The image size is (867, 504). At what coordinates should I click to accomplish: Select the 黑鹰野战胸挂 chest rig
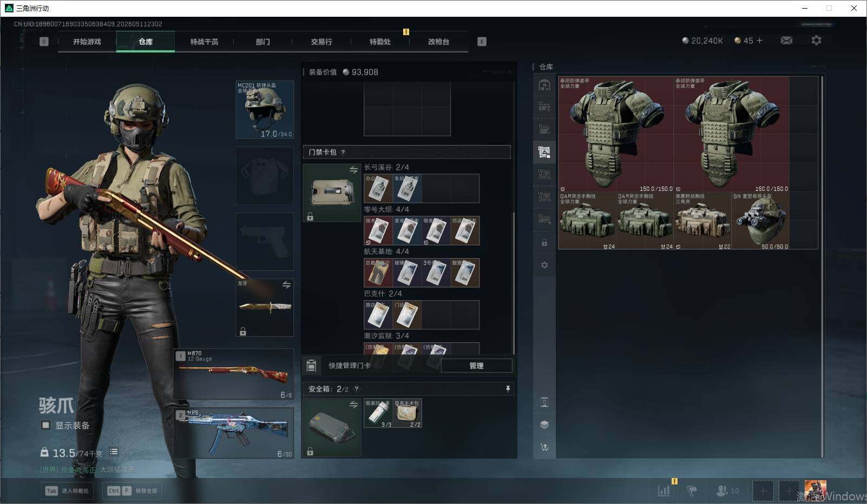[702, 221]
